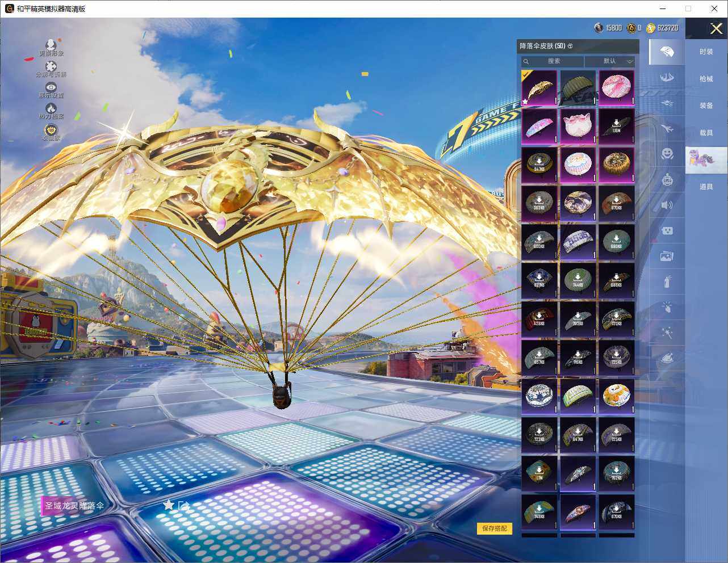
Task: Click the 保存搭配 save outfit button
Action: [x=495, y=528]
